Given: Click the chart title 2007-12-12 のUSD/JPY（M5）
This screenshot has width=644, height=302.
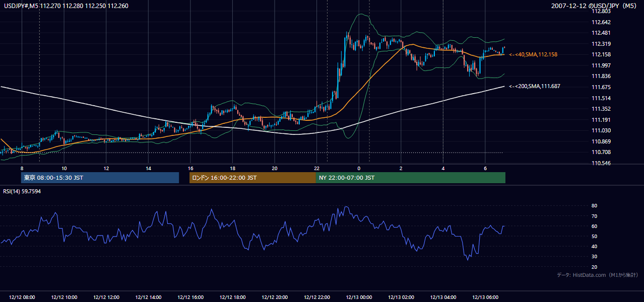Looking at the screenshot, I should (x=595, y=6).
